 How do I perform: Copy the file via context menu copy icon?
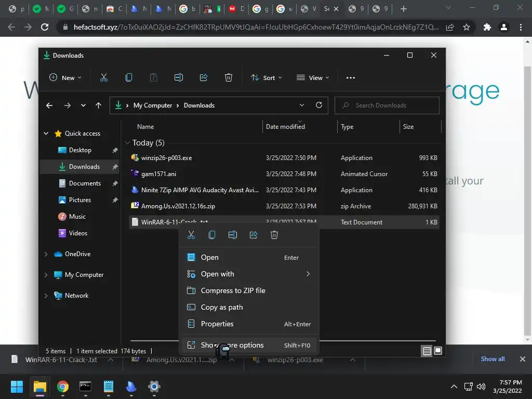212,235
